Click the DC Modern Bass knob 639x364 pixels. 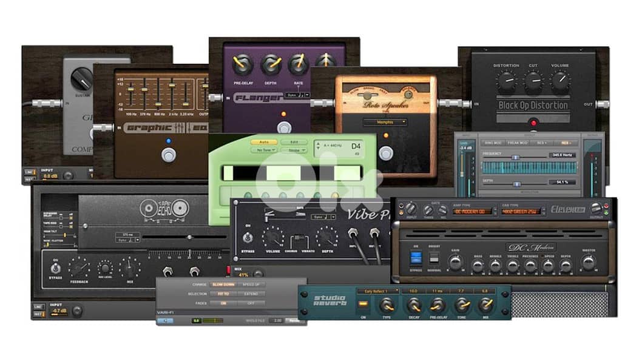coord(478,266)
